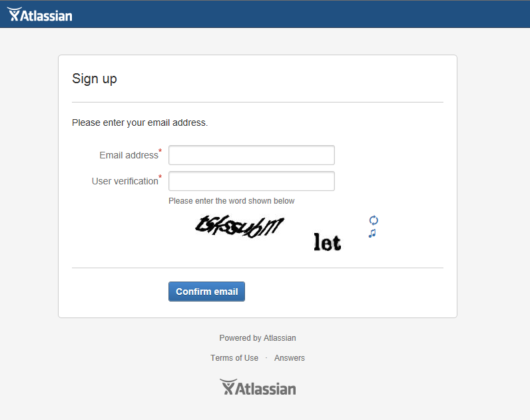530x420 pixels.
Task: Click the "Please enter the word shown below" hint
Action: tap(231, 201)
